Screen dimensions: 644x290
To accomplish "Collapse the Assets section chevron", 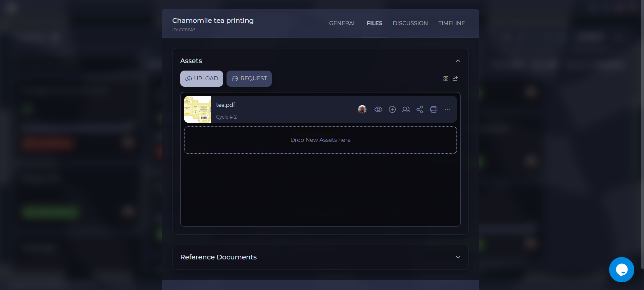I will click(458, 61).
